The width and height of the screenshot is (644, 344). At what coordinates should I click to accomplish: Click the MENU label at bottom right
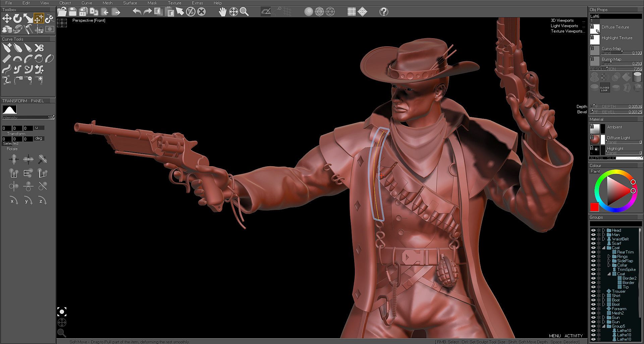click(x=555, y=336)
